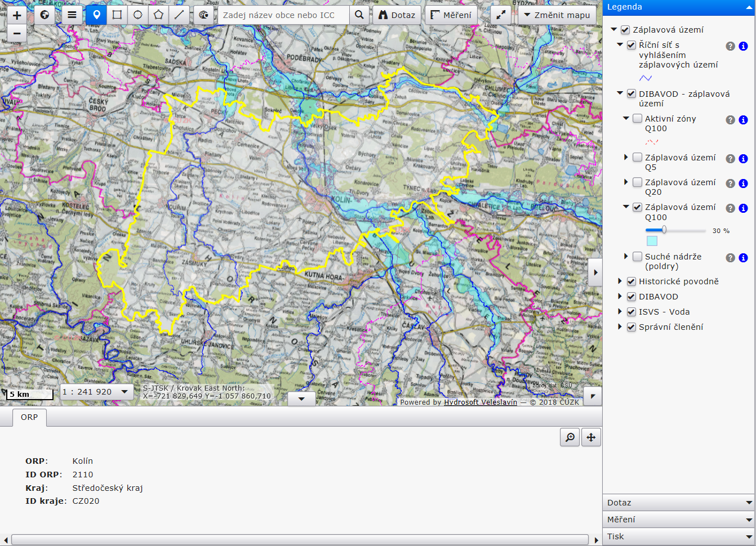Uncheck Správní členění checkbox
Image resolution: width=756 pixels, height=546 pixels.
[x=632, y=327]
